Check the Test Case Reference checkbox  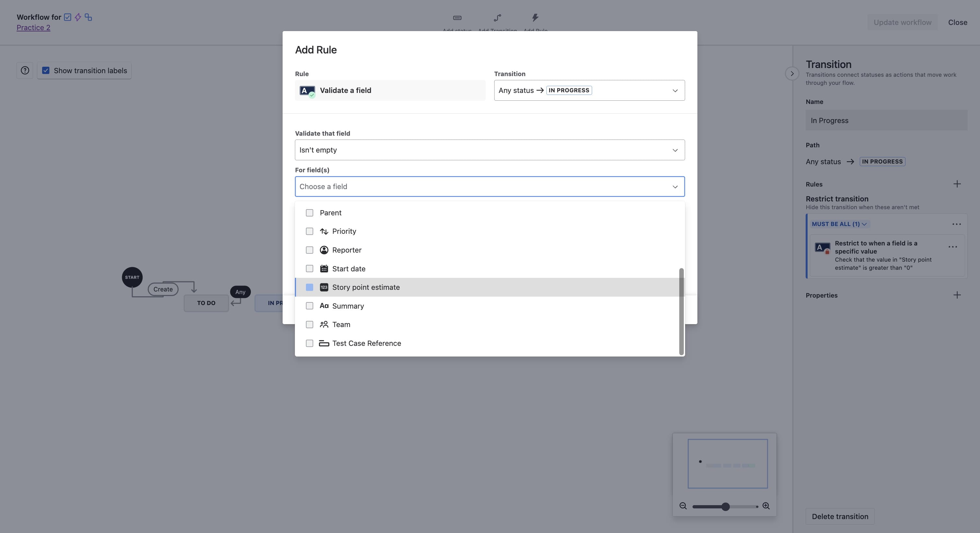coord(310,343)
